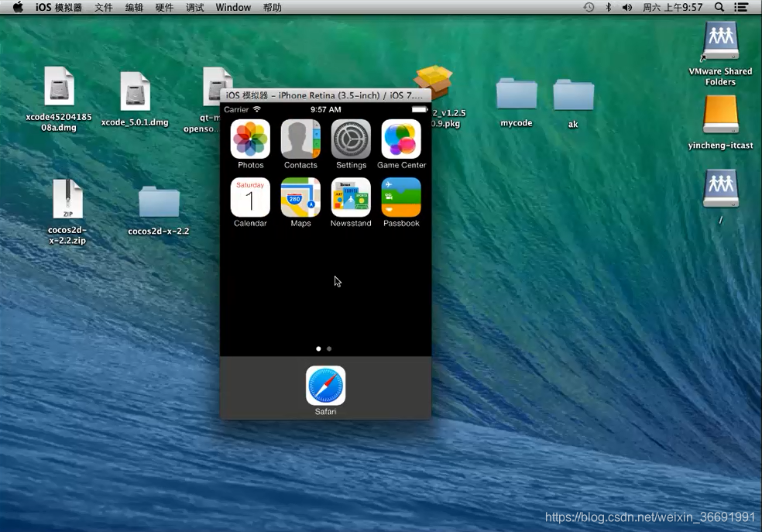Select the root "/" network drive icon
The height and width of the screenshot is (532, 762).
[x=721, y=188]
